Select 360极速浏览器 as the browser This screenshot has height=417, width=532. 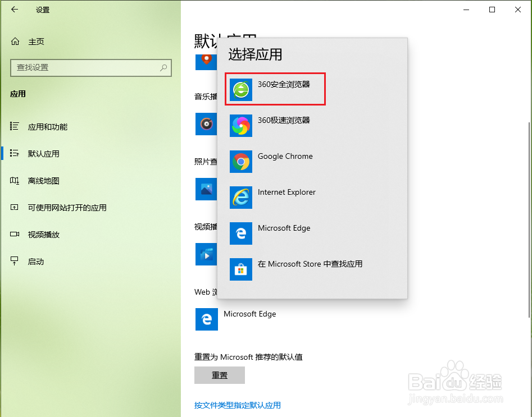tap(275, 125)
